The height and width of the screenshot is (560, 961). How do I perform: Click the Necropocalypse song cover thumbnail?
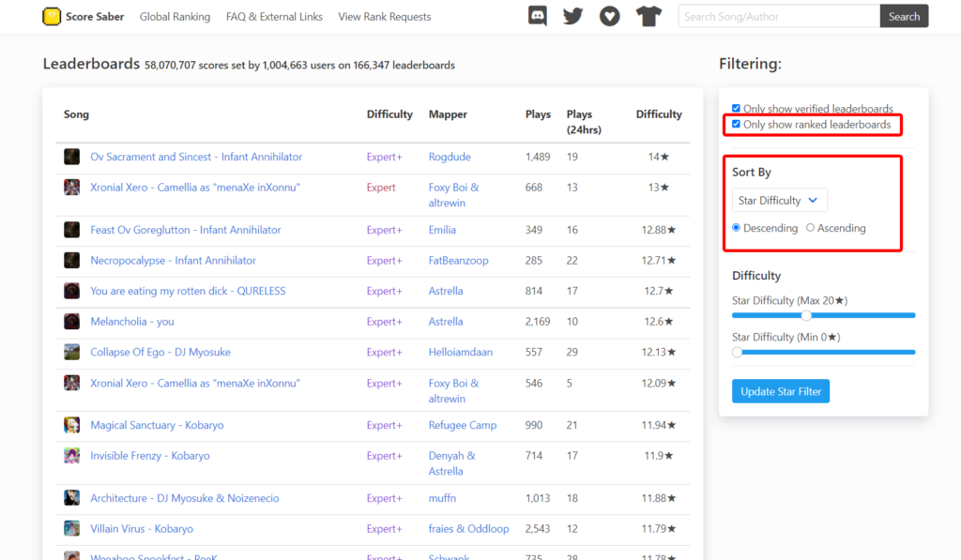(71, 261)
